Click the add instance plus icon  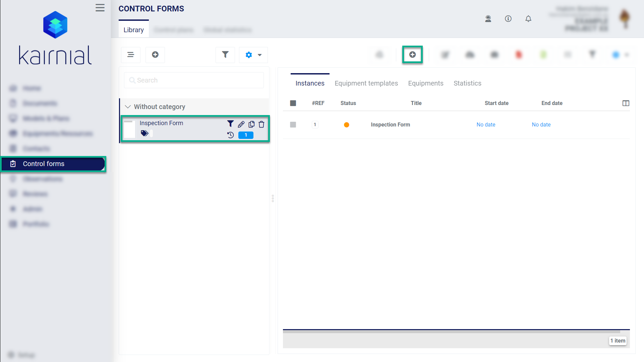point(412,55)
